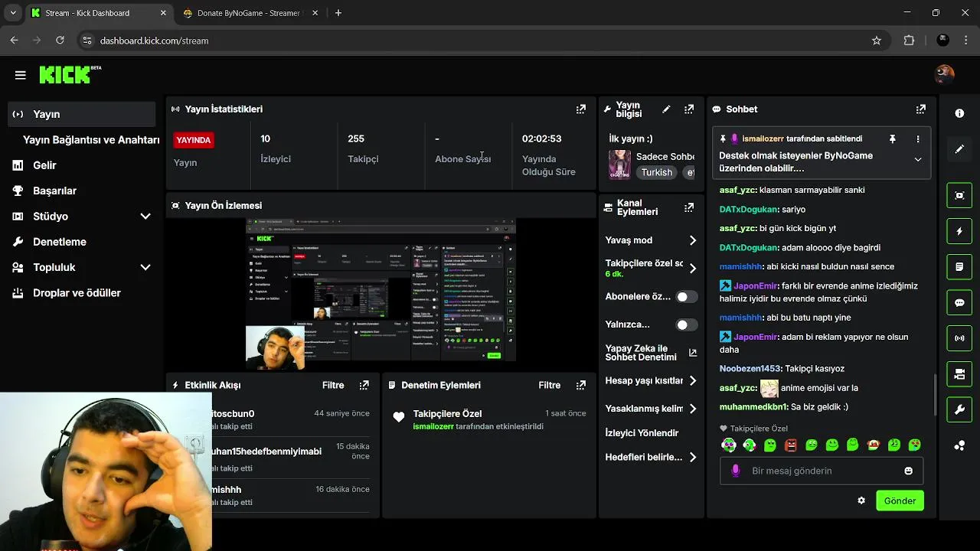Toggle the document widget icon in right sidebar
This screenshot has width=980, height=551.
959,267
